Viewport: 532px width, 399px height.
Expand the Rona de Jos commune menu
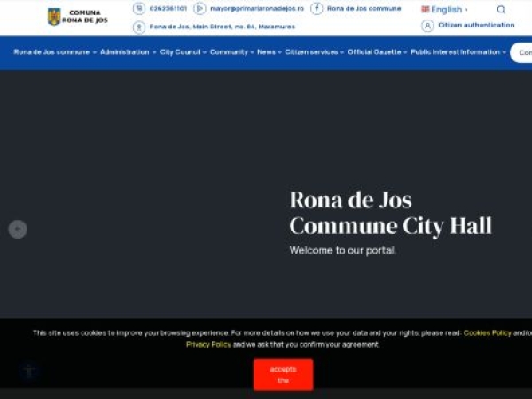pyautogui.click(x=55, y=52)
